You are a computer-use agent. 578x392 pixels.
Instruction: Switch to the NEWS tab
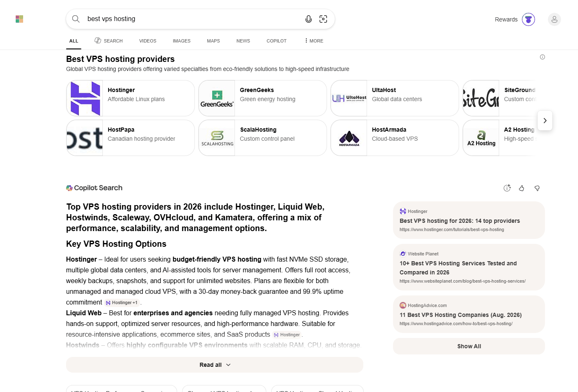point(243,41)
